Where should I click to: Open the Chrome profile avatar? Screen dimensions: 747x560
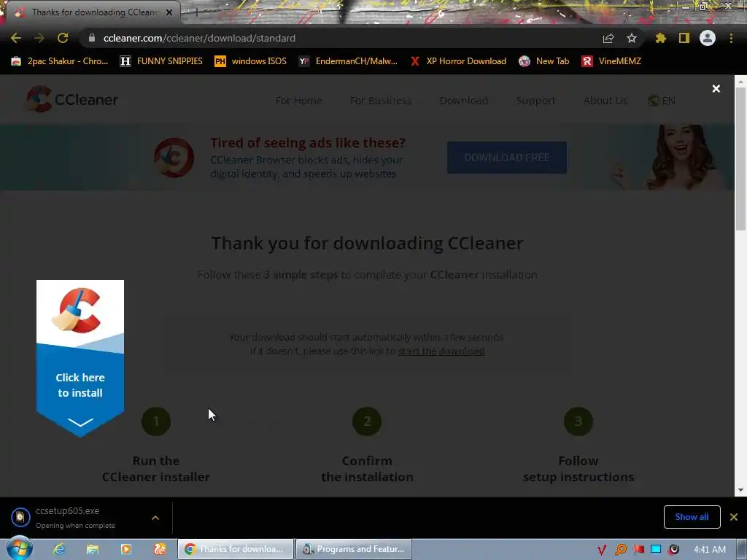(708, 38)
